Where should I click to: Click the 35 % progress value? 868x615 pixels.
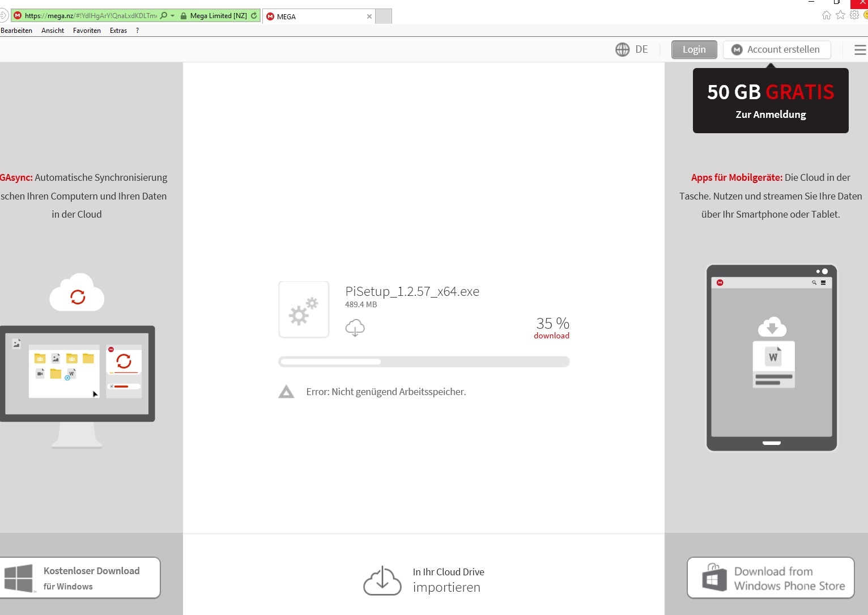coord(552,323)
